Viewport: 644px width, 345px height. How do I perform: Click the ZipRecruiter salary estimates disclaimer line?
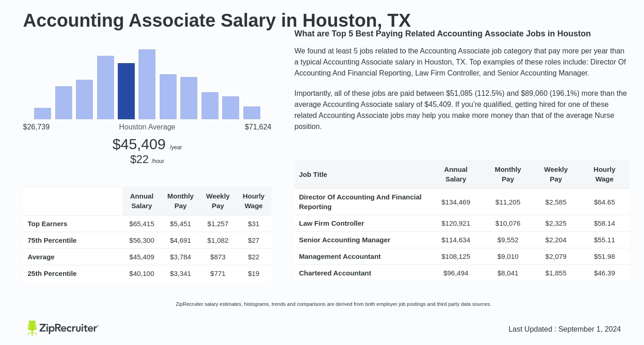(x=333, y=304)
